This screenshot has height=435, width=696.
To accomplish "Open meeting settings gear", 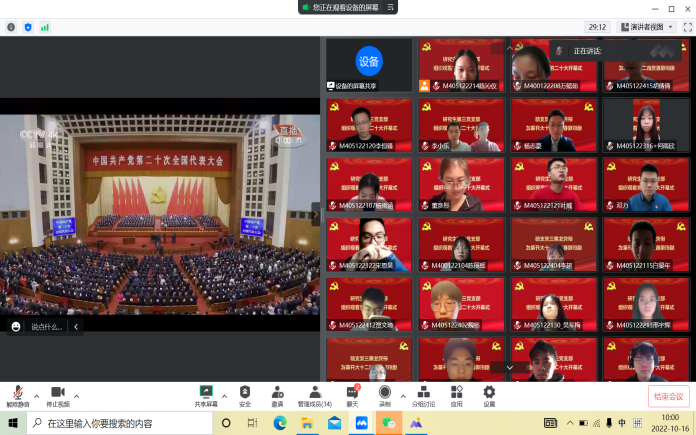I will [x=489, y=393].
